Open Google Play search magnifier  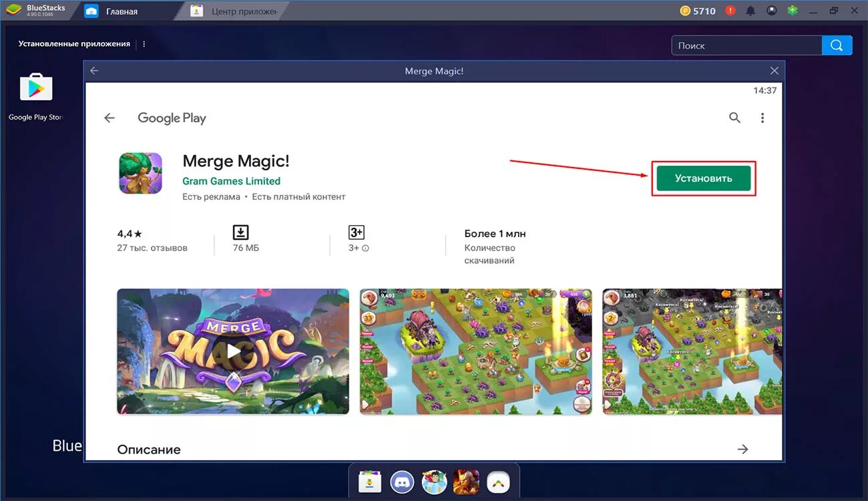click(x=734, y=118)
